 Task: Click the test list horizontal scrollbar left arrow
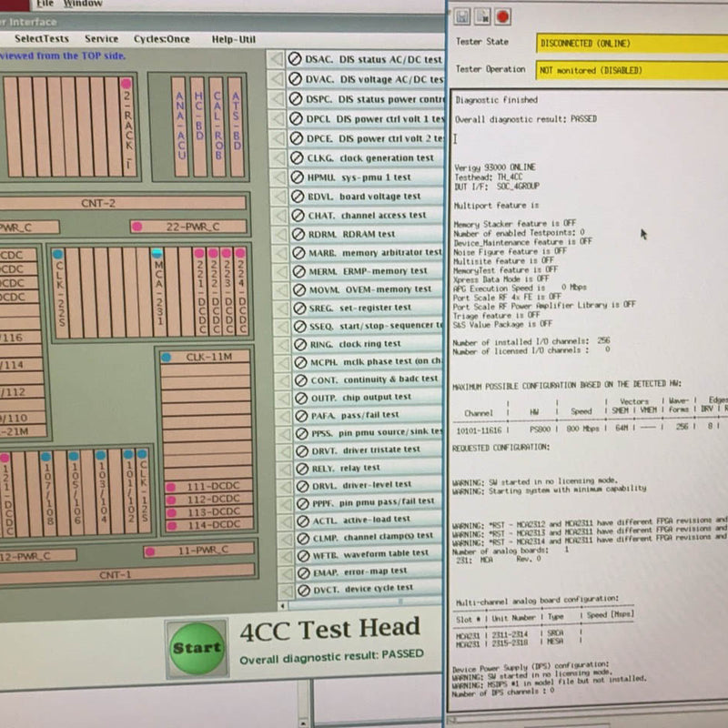(x=283, y=606)
